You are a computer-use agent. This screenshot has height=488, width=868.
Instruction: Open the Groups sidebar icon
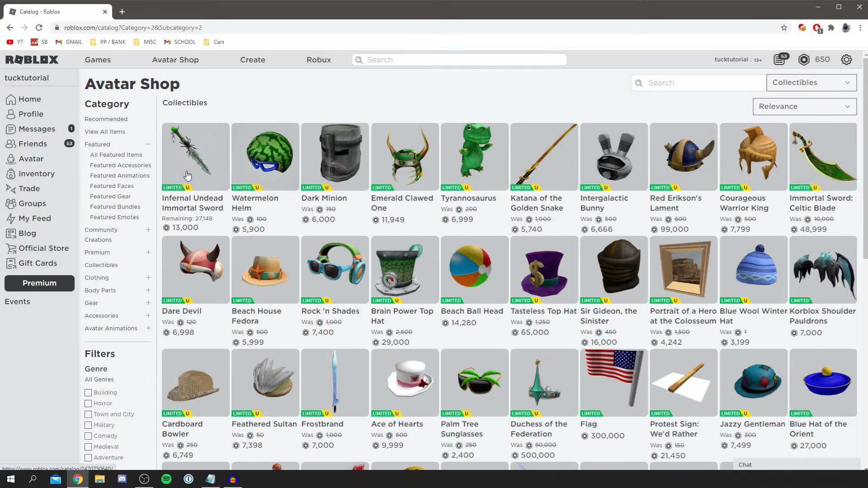11,204
